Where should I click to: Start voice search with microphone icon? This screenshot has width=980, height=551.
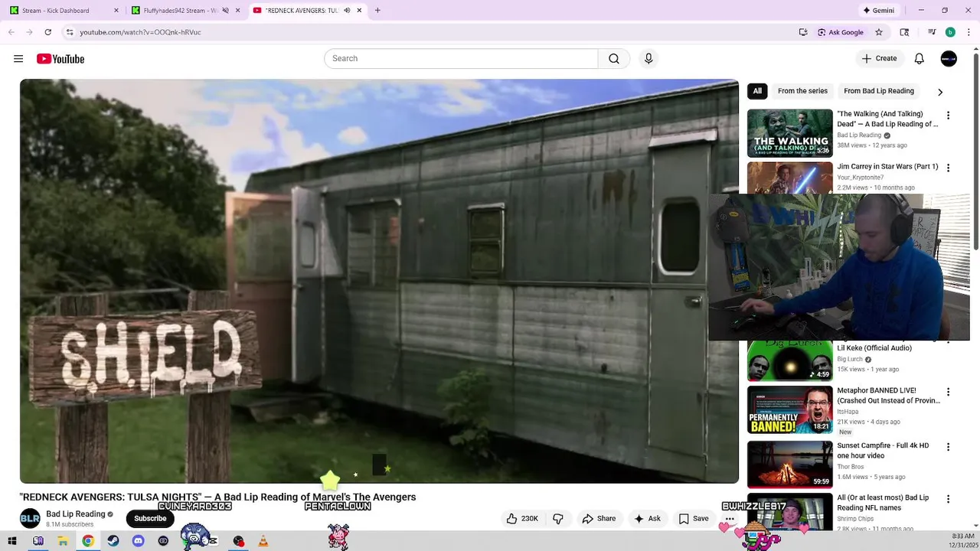tap(648, 59)
